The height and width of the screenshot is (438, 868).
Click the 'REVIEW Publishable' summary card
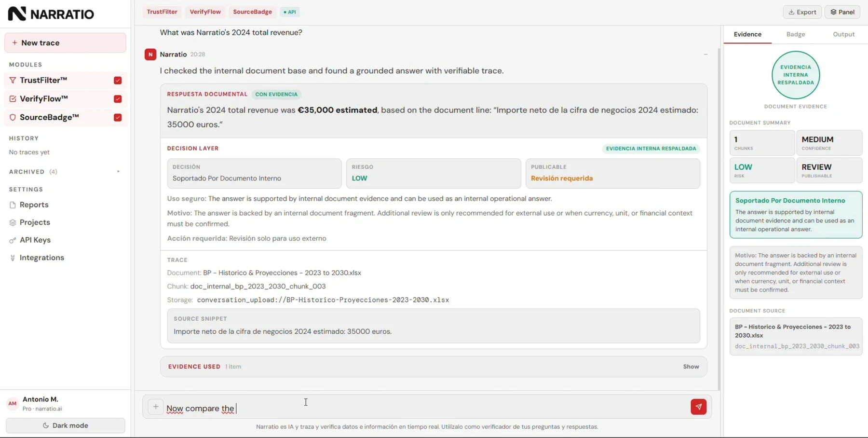829,170
